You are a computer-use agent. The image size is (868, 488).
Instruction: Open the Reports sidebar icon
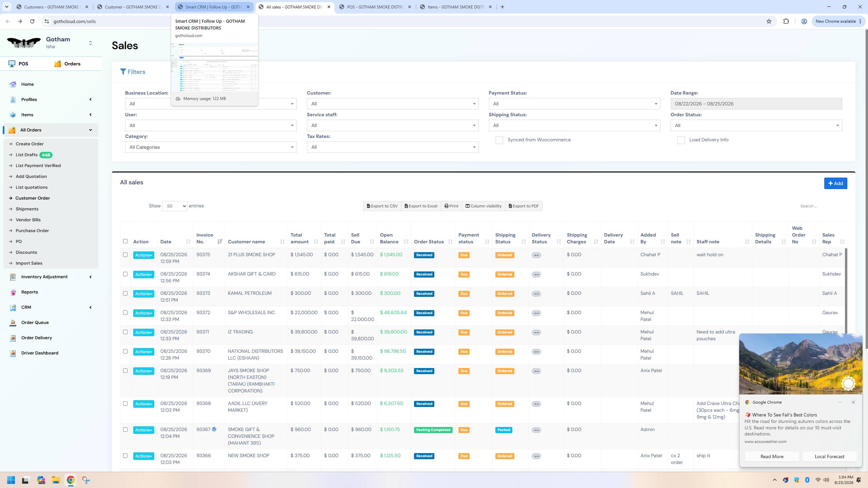[x=13, y=292]
